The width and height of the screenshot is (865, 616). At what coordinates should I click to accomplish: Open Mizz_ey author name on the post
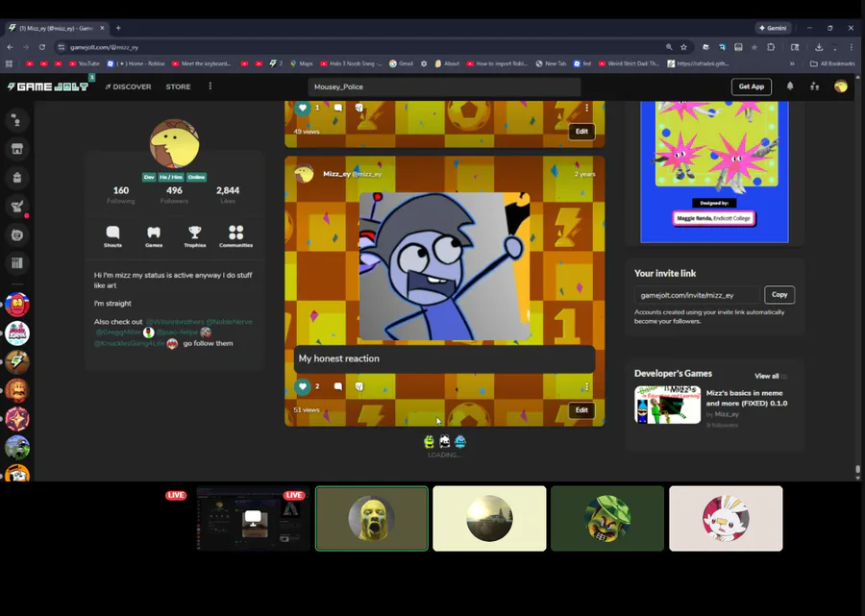[336, 174]
